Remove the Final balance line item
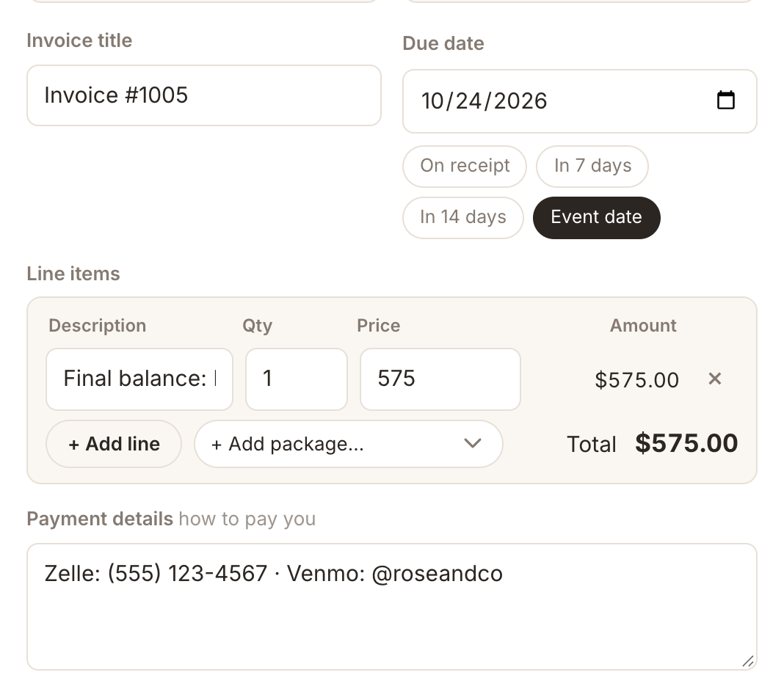The width and height of the screenshot is (784, 697). point(715,379)
